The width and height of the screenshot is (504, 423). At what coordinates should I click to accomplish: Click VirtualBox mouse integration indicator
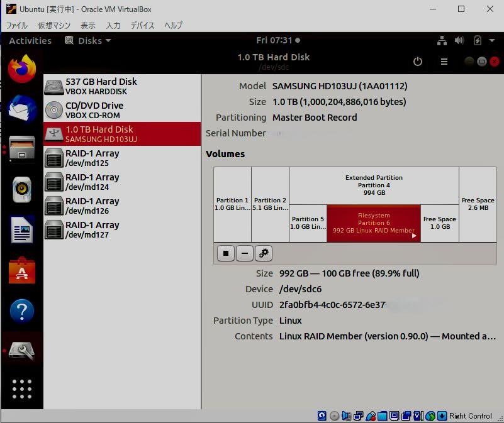pyautogui.click(x=430, y=416)
